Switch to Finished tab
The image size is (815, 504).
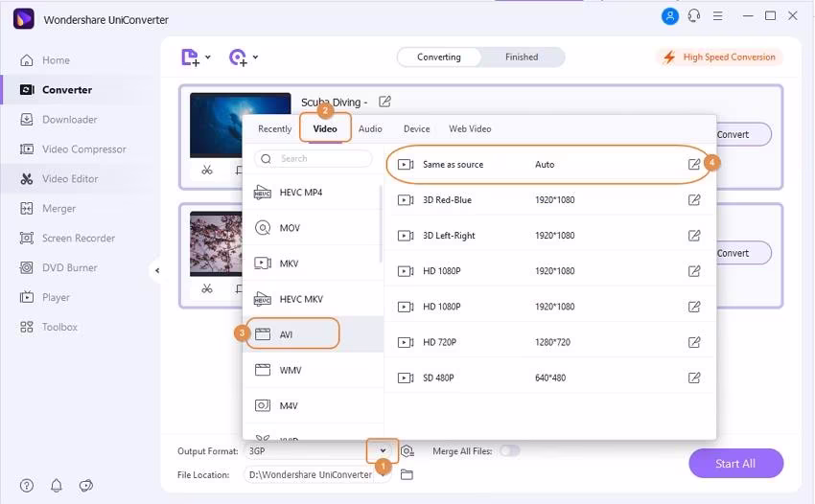click(x=522, y=57)
